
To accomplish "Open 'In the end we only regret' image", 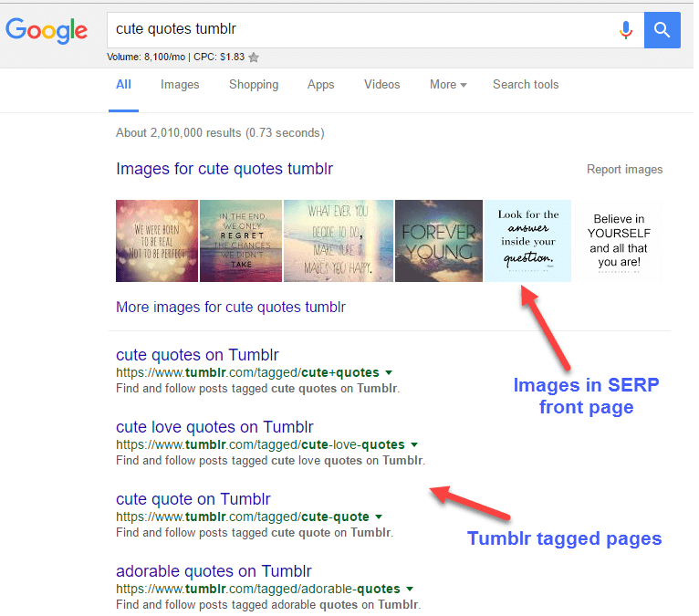I will (241, 241).
